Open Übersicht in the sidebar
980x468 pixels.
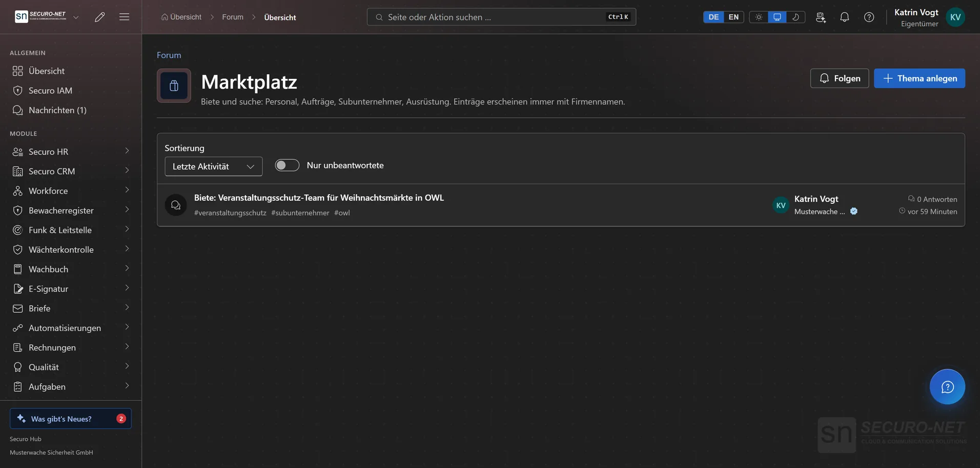(x=71, y=71)
